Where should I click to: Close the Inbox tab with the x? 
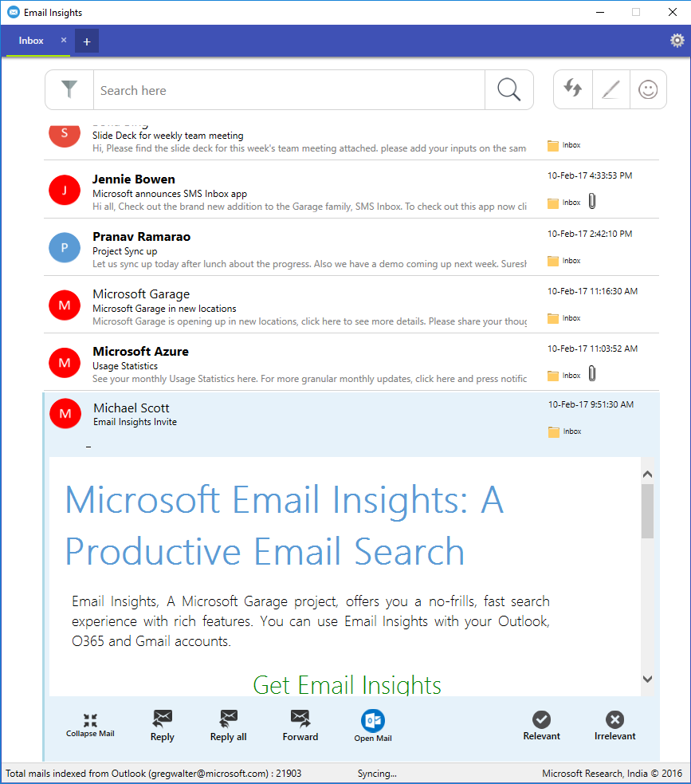coord(64,40)
